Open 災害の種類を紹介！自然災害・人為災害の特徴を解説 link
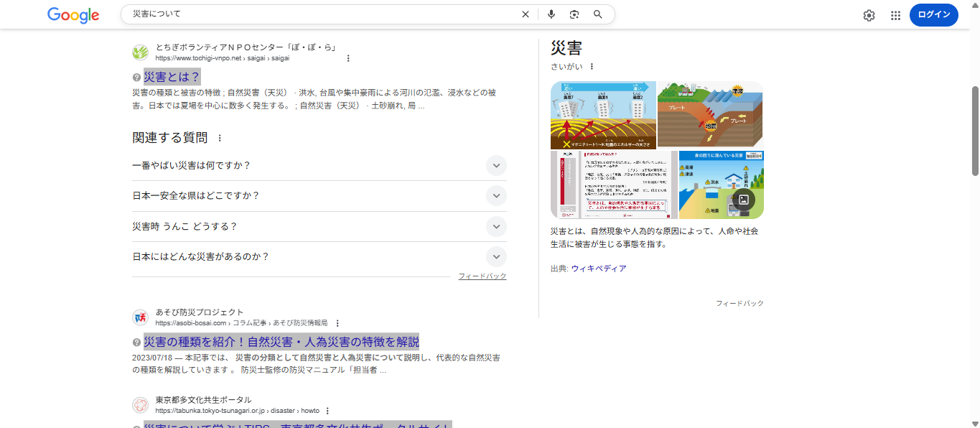The height and width of the screenshot is (428, 980). 281,342
